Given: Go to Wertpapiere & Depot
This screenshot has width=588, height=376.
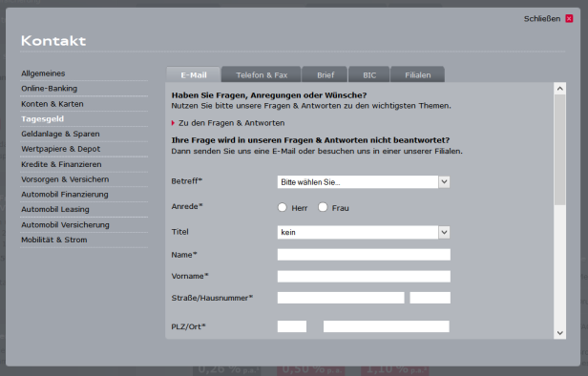Looking at the screenshot, I should (61, 149).
